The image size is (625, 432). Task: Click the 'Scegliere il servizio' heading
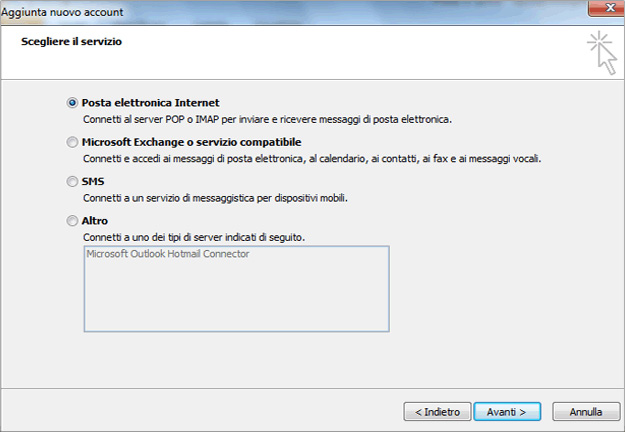click(71, 42)
